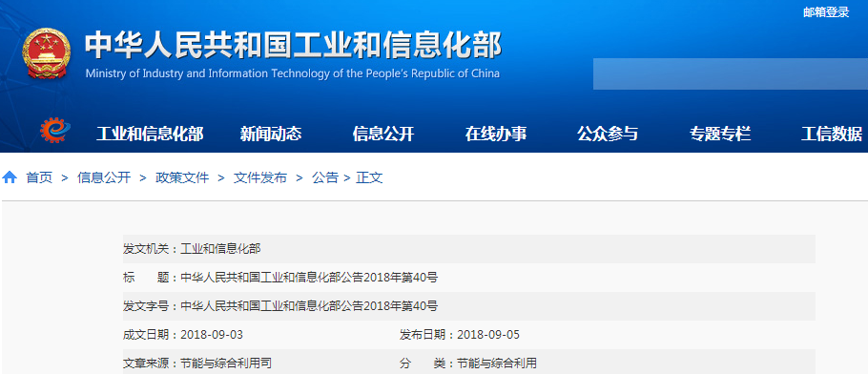Click the header search input box

[x=730, y=73]
